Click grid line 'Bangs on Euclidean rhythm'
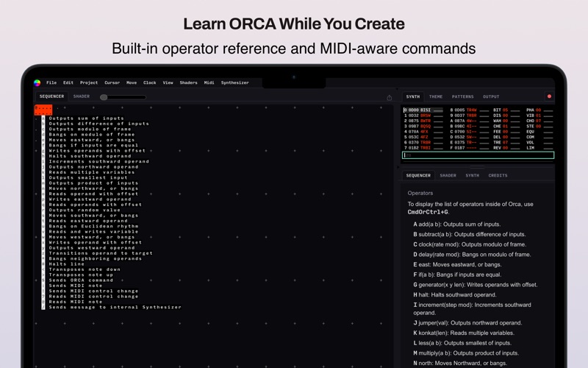Image resolution: width=588 pixels, height=368 pixels. (x=94, y=227)
